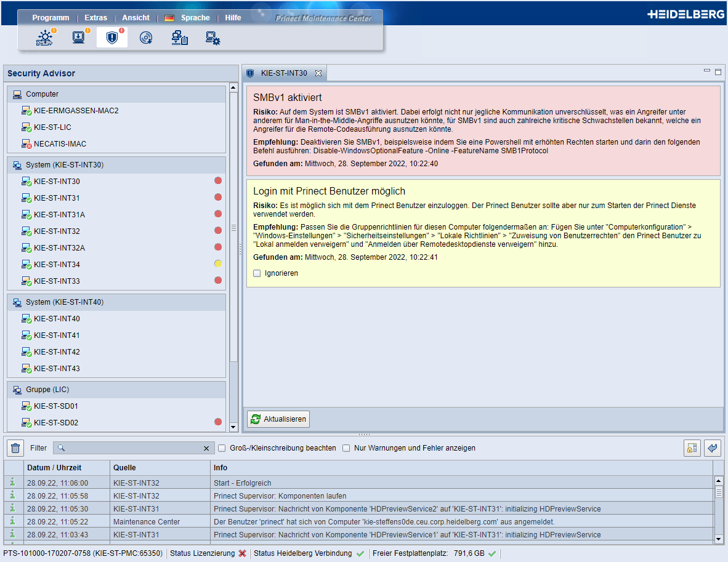The width and height of the screenshot is (728, 562).
Task: Click the Heidelberg connection green check icon
Action: 360,553
